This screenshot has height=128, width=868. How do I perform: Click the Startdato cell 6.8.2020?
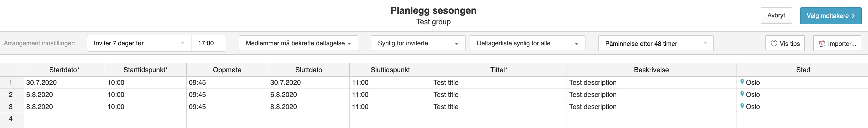click(x=64, y=95)
